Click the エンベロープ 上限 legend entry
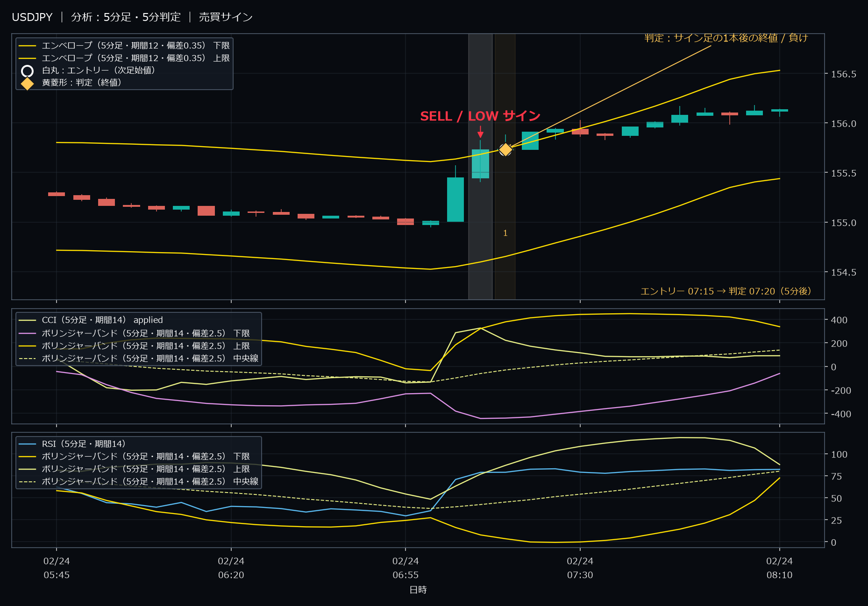The height and width of the screenshot is (606, 868). (124, 58)
